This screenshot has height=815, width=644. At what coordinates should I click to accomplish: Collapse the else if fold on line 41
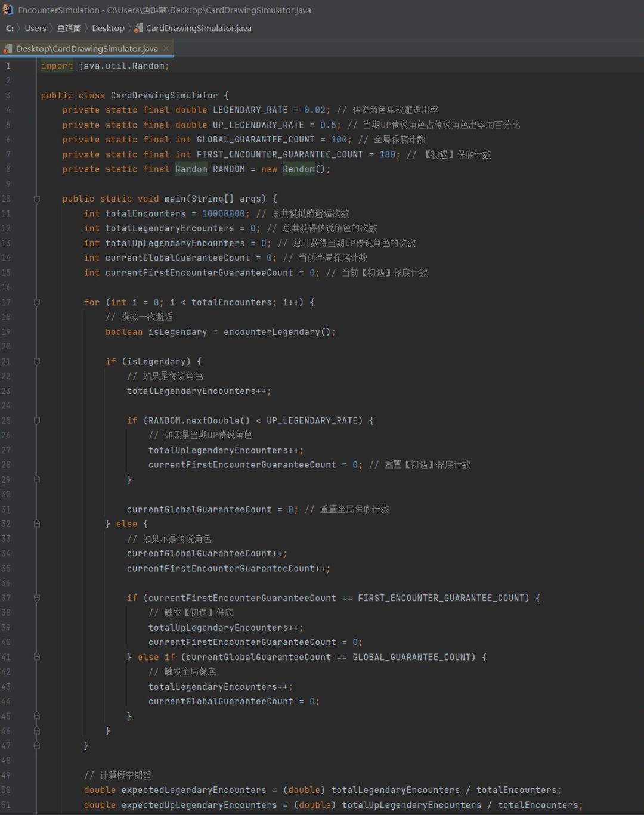(x=36, y=657)
